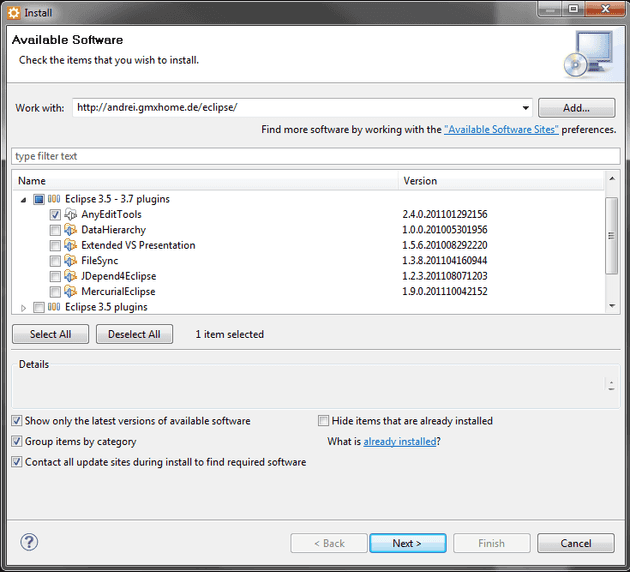This screenshot has width=630, height=572.
Task: Click the plugin list scroll down arrow
Action: [x=612, y=306]
